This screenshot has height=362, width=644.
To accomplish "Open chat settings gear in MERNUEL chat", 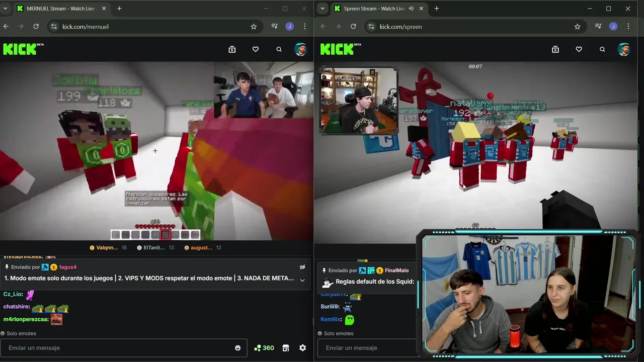I will tap(303, 348).
